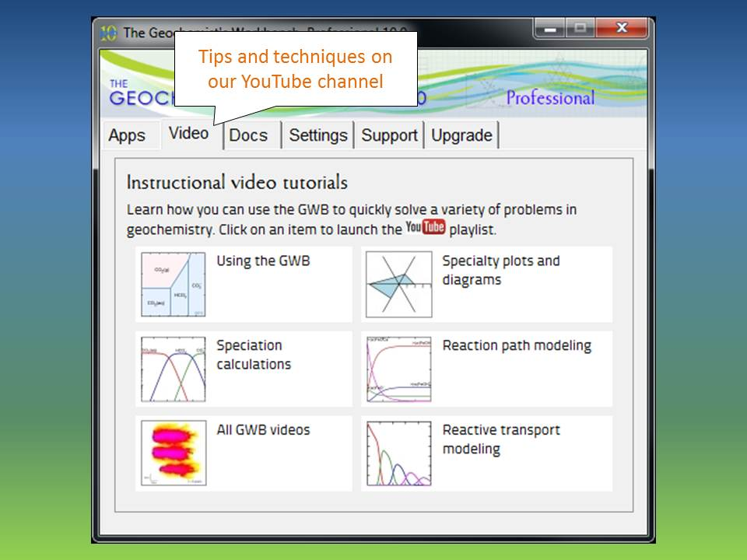Open the Settings tab
Viewport: 747px width, 560px height.
click(x=317, y=135)
